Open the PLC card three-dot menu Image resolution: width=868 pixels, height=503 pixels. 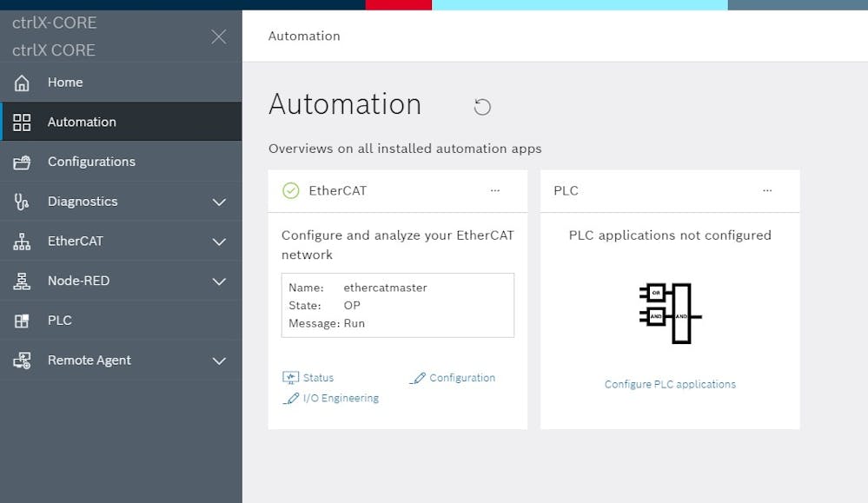coord(767,190)
